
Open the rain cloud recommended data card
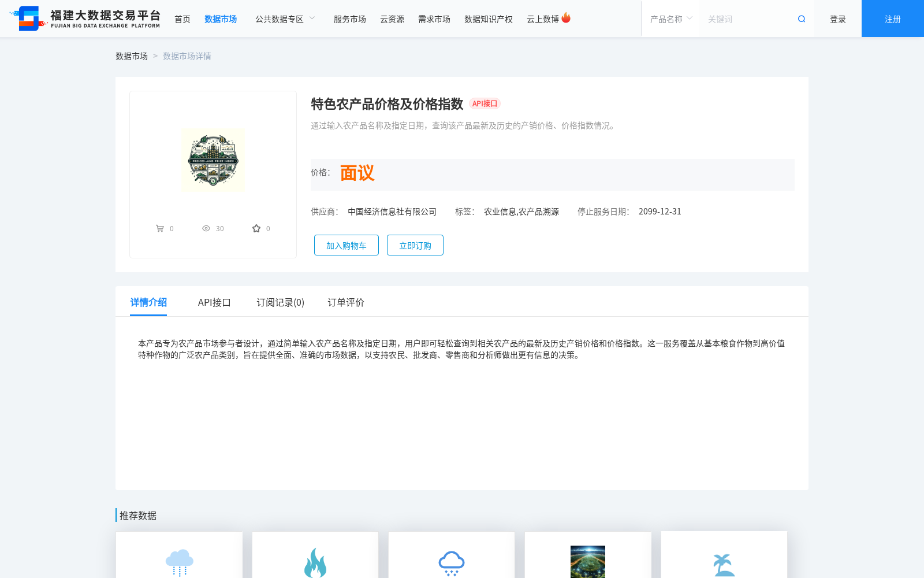179,555
